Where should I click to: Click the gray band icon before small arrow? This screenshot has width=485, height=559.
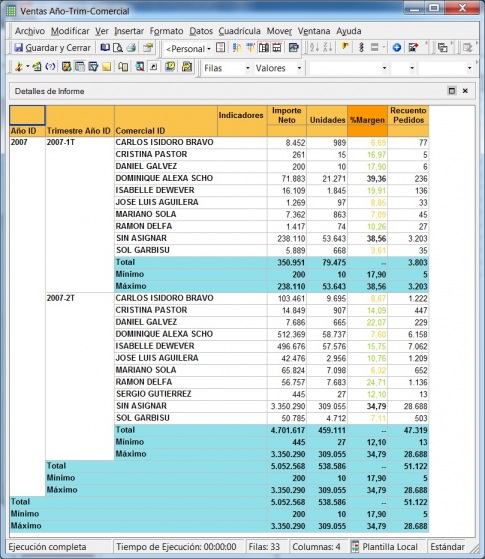374,47
